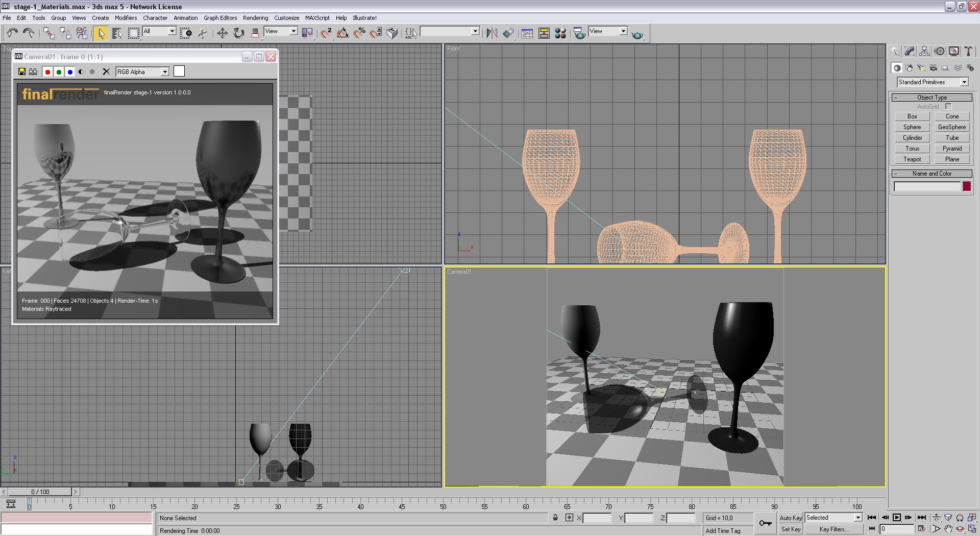This screenshot has height=536, width=980.
Task: Toggle the selection lock padlock
Action: pyautogui.click(x=555, y=518)
